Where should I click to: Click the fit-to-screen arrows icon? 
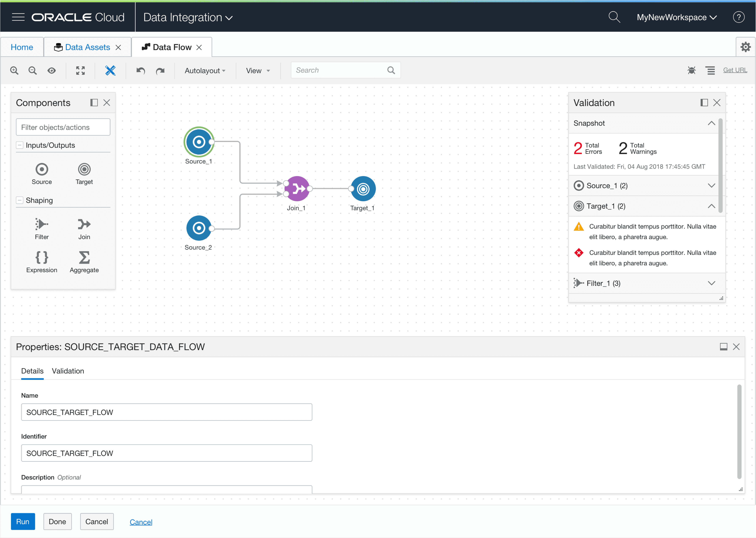coord(80,70)
